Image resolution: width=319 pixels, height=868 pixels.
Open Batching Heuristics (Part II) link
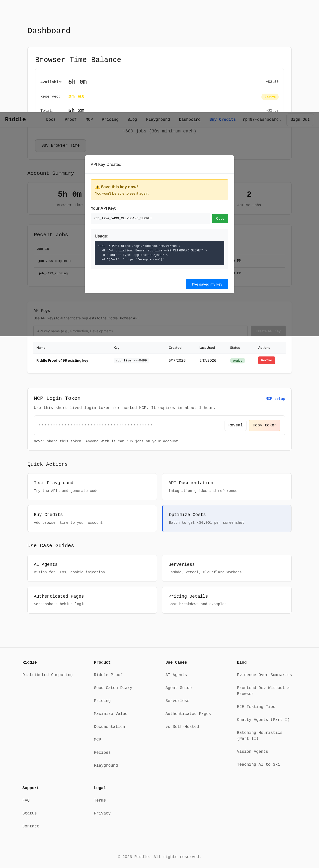(260, 735)
